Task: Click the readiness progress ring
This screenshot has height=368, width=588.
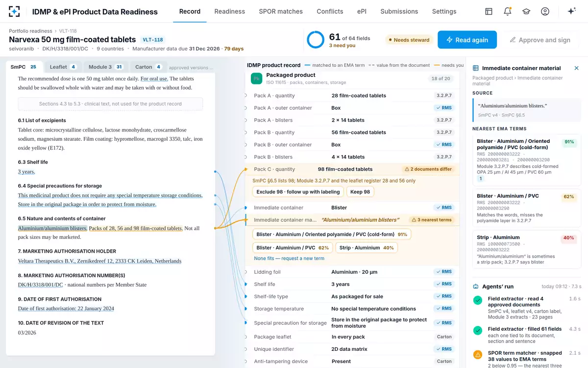Action: [x=316, y=40]
